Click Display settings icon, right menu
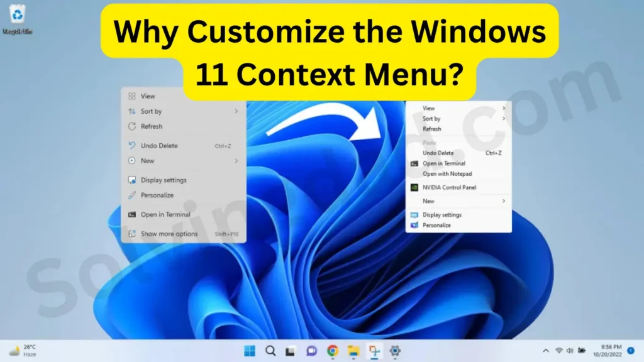This screenshot has height=362, width=644. click(x=414, y=215)
